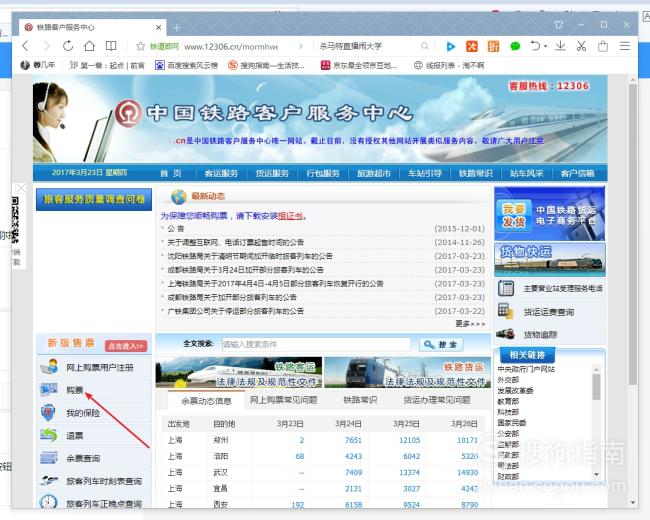Open the 车站引导 navigation menu
Viewport: 650px width, 520px height.
(425, 173)
